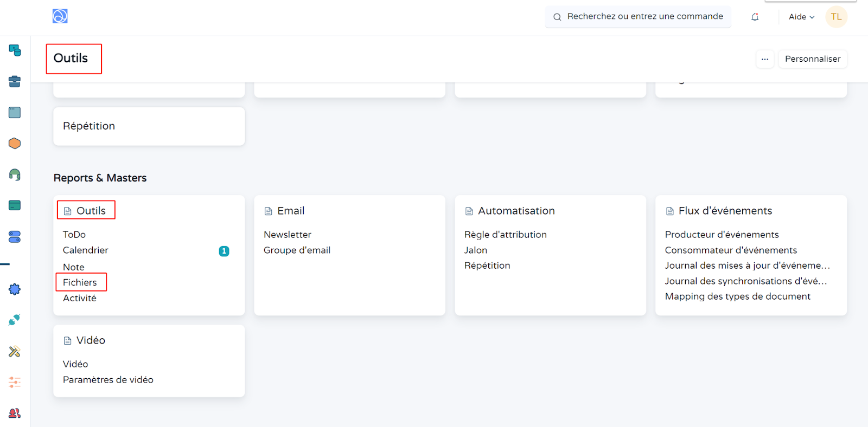This screenshot has height=427, width=868.
Task: Click the toggle switches sidebar icon
Action: [x=15, y=237]
